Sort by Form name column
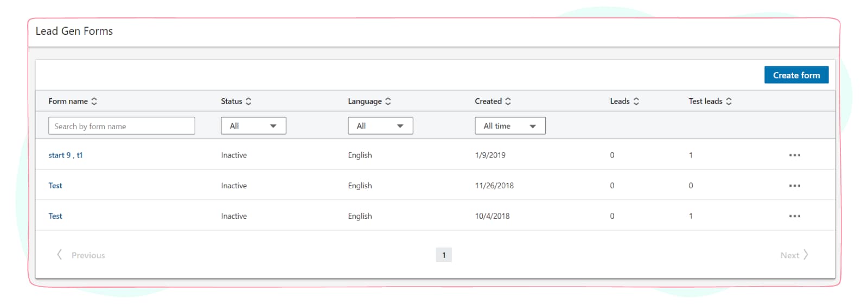 tap(73, 101)
